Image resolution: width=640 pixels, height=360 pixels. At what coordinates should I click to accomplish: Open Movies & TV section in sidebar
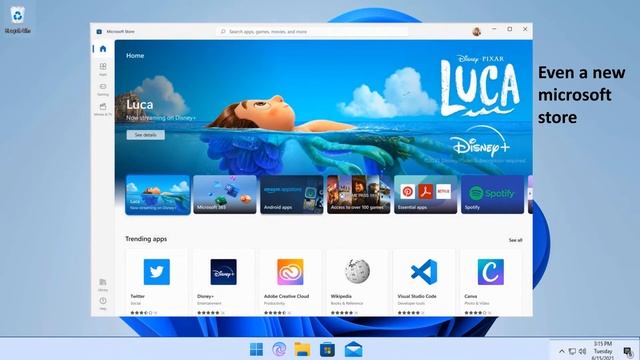click(103, 109)
